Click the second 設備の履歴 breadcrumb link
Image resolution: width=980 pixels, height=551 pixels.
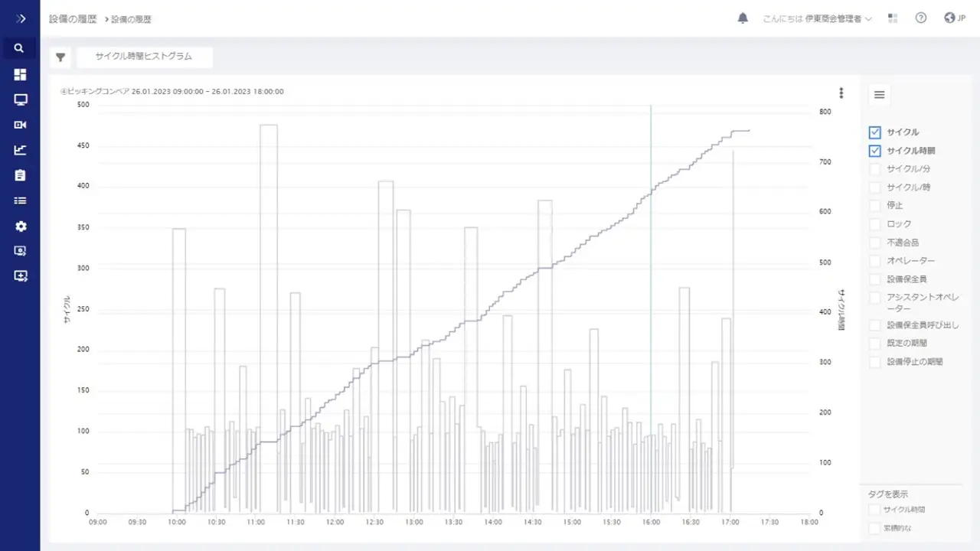click(x=131, y=19)
